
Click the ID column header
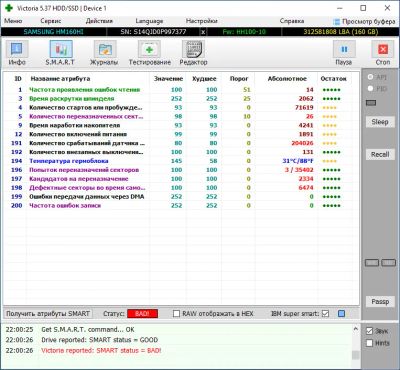pos(18,79)
